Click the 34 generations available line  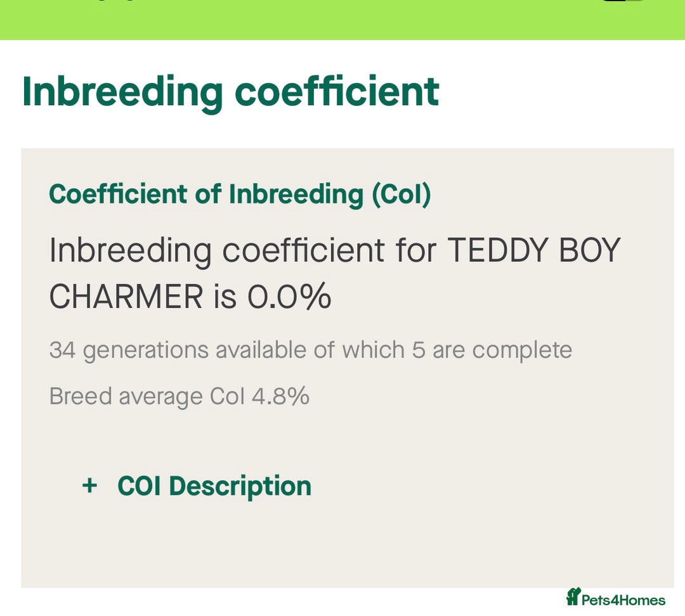[311, 350]
